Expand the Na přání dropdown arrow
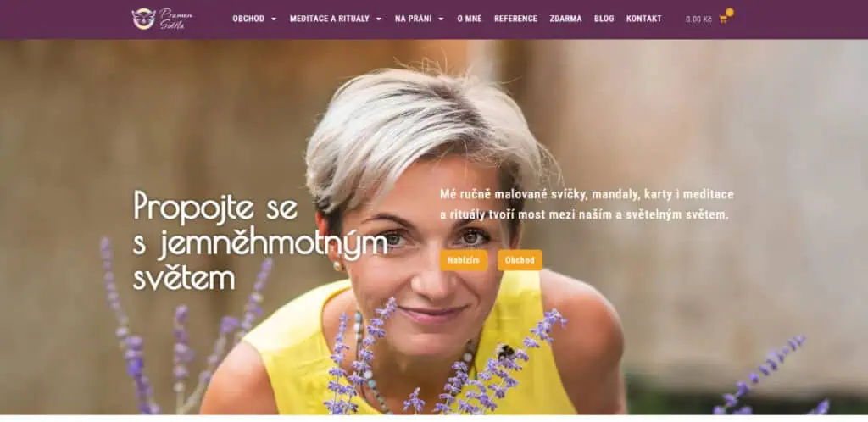This screenshot has height=422, width=868. pos(441,19)
